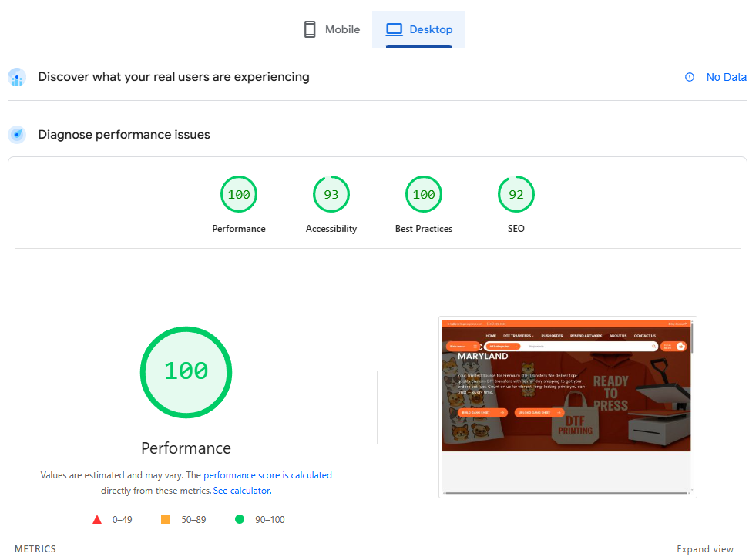Click the monitor icon beside Desktop
Image resolution: width=749 pixels, height=560 pixels.
(x=395, y=30)
